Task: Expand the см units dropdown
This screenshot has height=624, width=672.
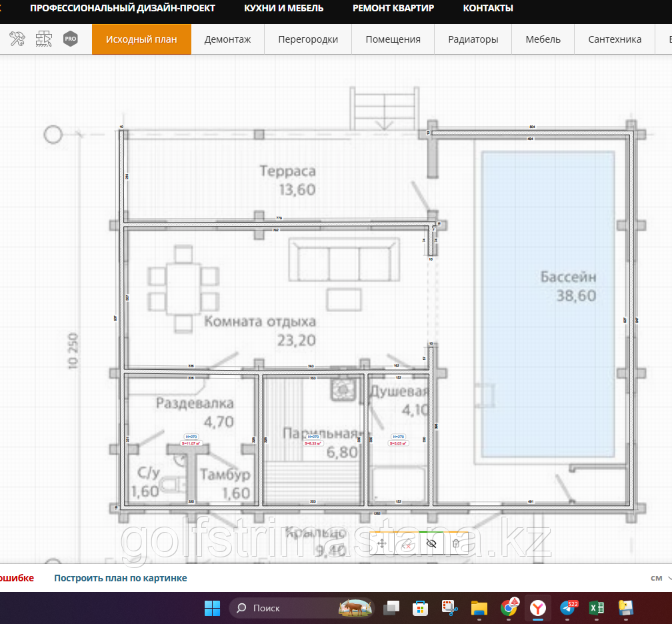Action: 659,578
